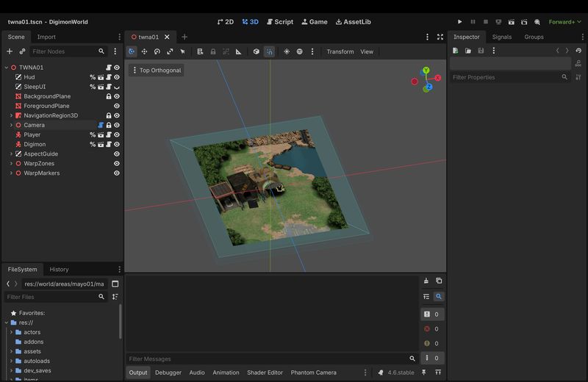This screenshot has height=382, width=588.
Task: Open the Debugger bottom panel
Action: point(168,372)
